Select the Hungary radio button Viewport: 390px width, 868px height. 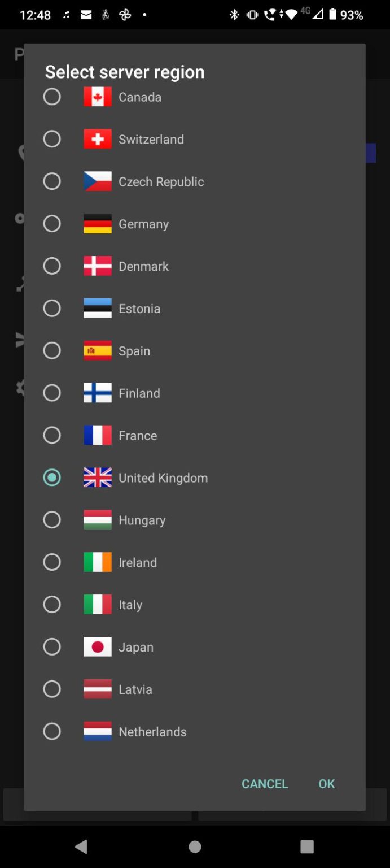52,520
